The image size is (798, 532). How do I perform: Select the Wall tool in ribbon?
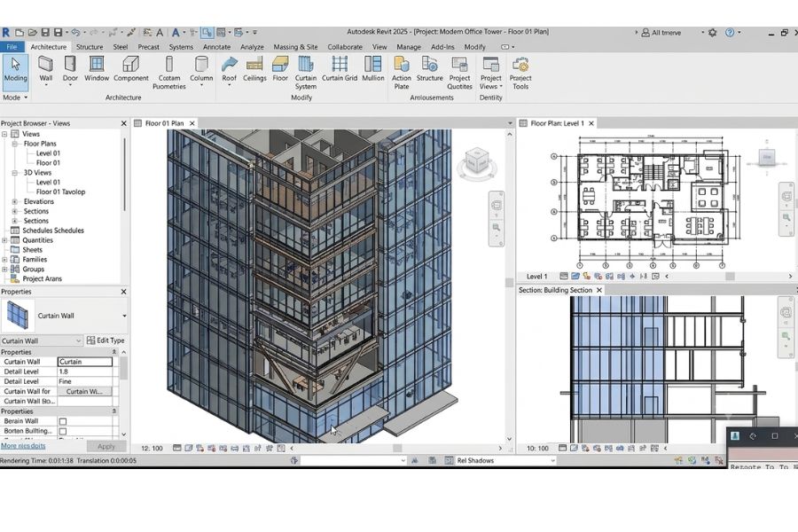coord(46,70)
